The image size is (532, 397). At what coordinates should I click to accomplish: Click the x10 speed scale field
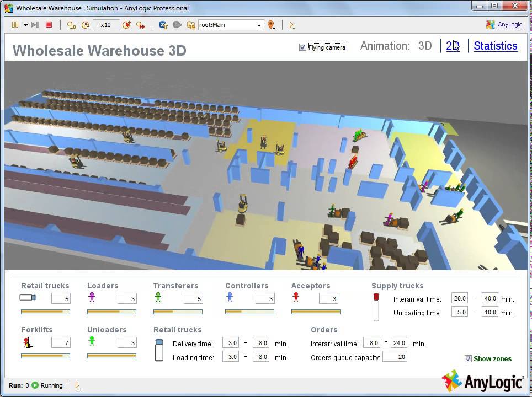(x=106, y=25)
